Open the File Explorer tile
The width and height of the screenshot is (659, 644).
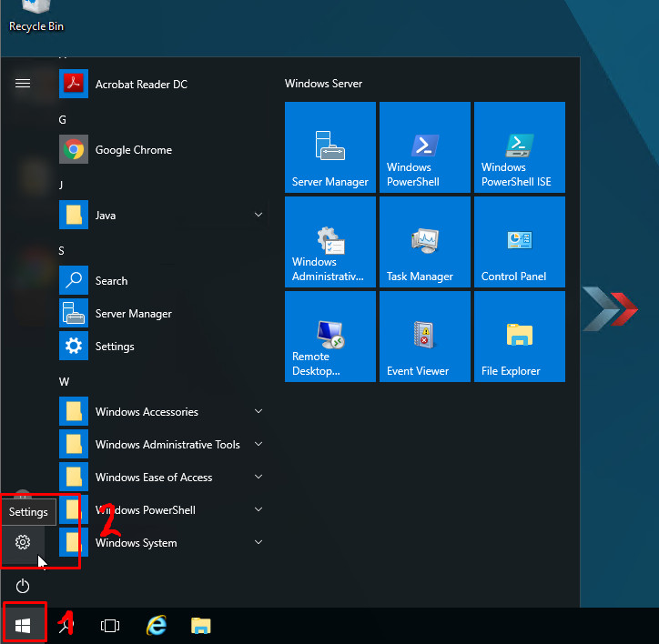pos(520,337)
